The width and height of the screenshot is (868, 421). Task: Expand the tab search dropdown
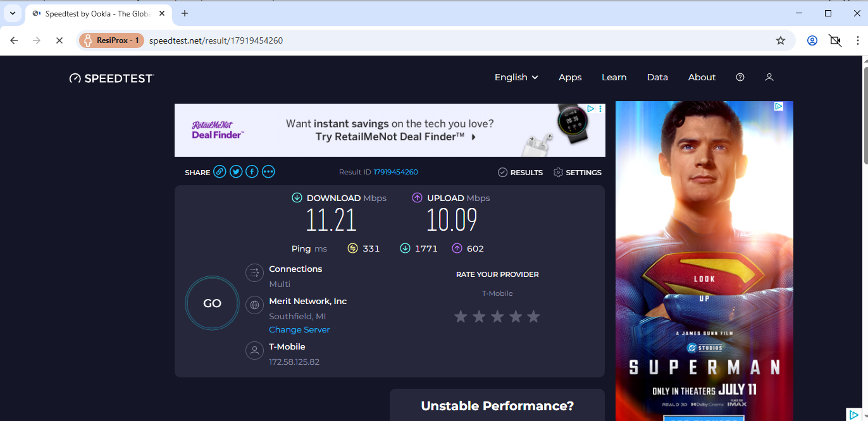click(12, 13)
